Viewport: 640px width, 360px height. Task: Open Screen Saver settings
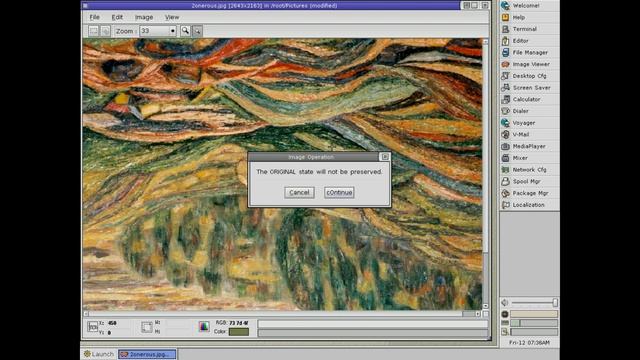529,88
